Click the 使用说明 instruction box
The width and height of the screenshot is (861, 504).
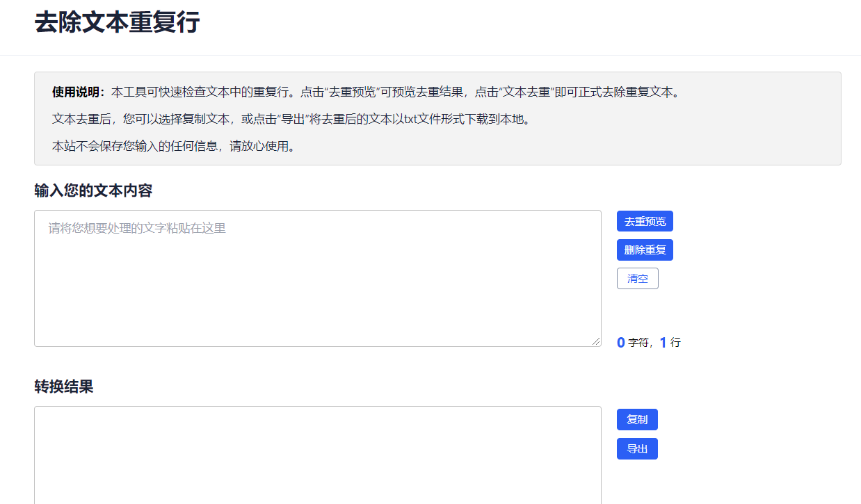437,117
